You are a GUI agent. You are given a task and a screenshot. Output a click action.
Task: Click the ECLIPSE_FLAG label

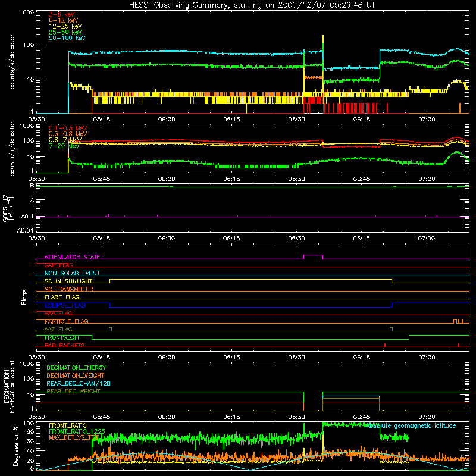[65, 305]
